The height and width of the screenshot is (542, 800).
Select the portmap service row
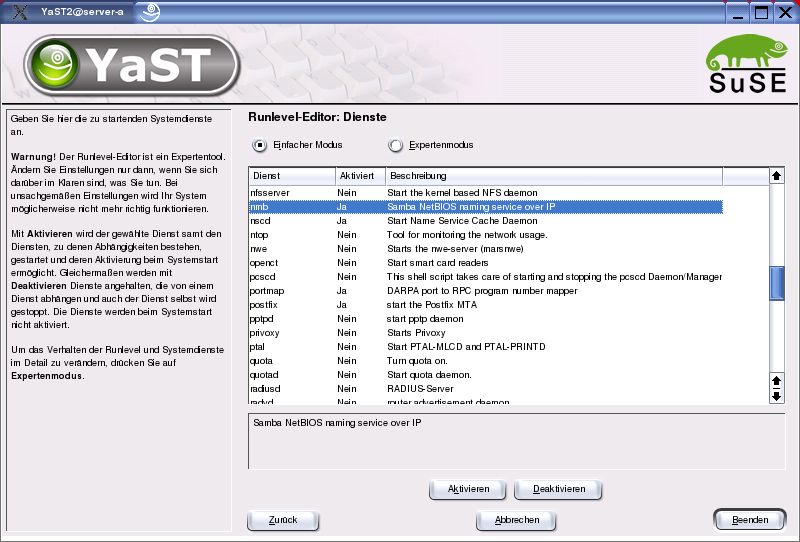[486, 291]
